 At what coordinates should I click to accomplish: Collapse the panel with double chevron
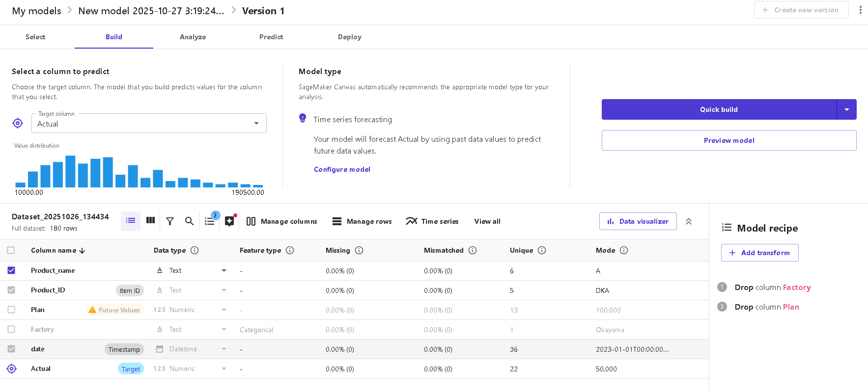pos(689,221)
